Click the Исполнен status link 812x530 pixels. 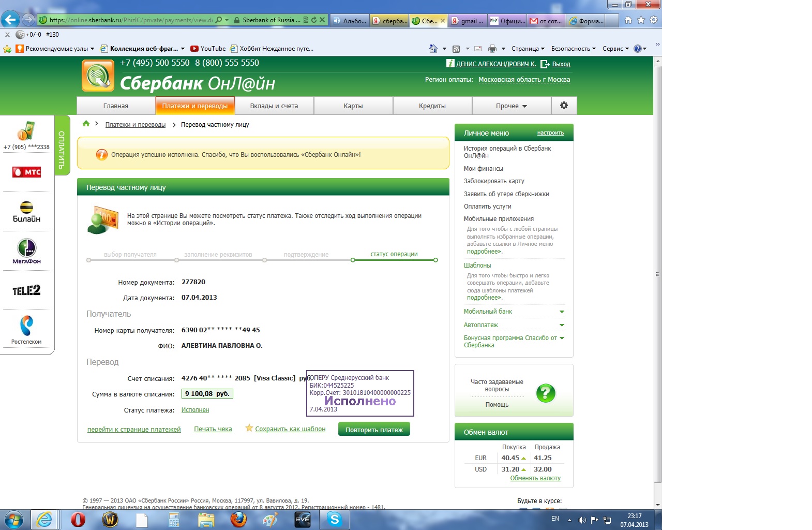coord(195,410)
